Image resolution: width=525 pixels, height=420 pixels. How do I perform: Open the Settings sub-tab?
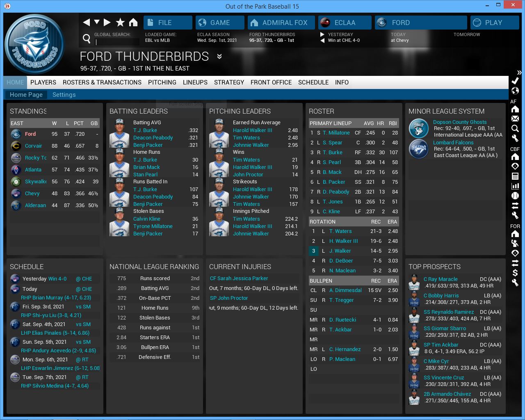click(64, 95)
